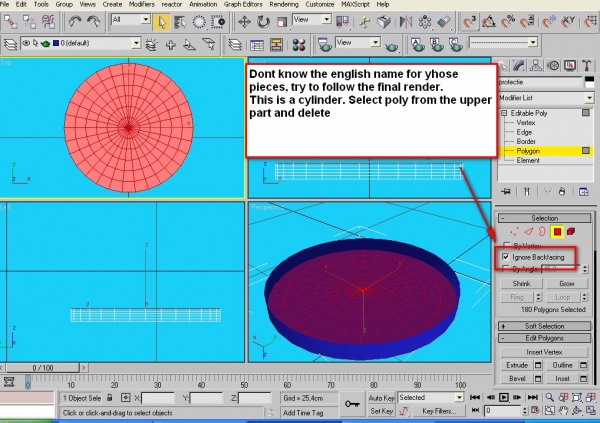Click the Grow selection button
The width and height of the screenshot is (600, 423).
pos(567,284)
